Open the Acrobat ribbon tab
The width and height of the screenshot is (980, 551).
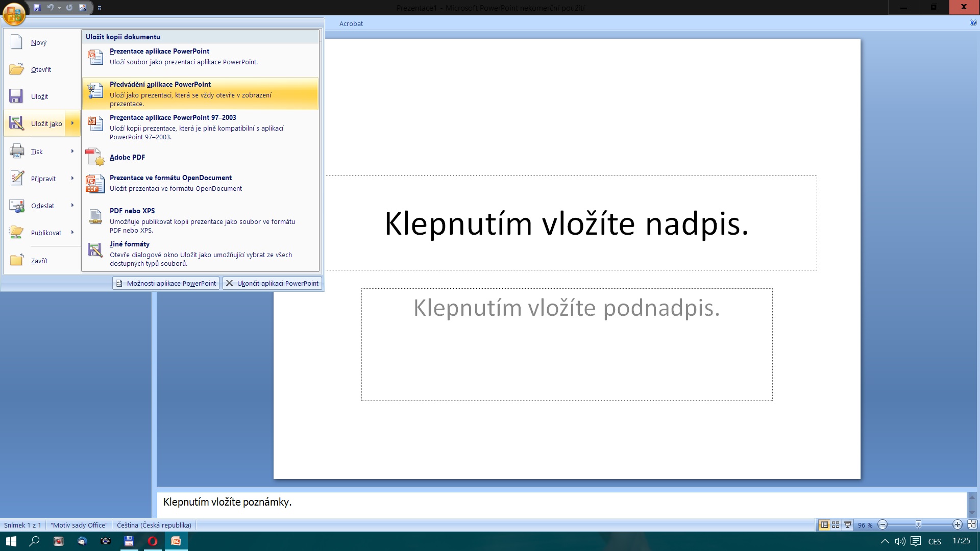point(351,23)
